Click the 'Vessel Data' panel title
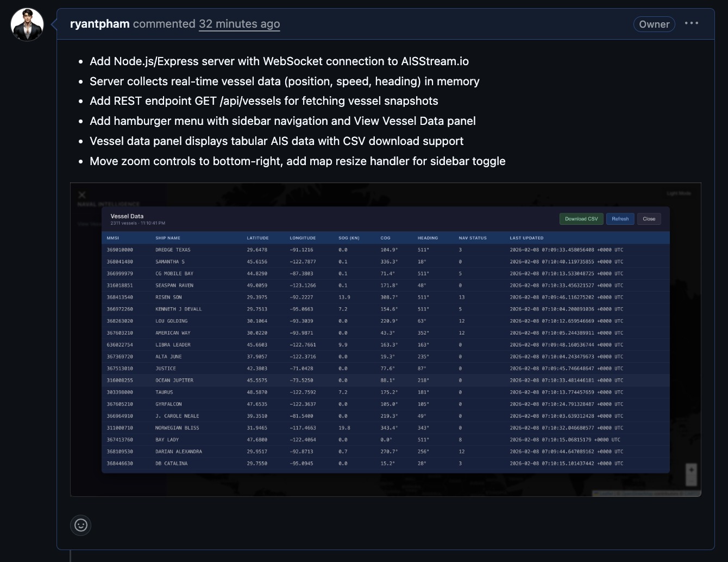 tap(127, 216)
